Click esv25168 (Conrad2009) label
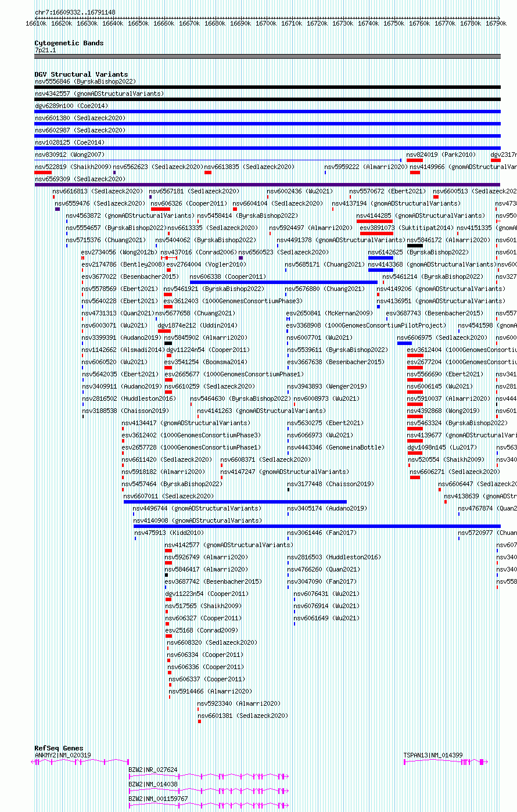This screenshot has width=517, height=812. click(x=202, y=631)
